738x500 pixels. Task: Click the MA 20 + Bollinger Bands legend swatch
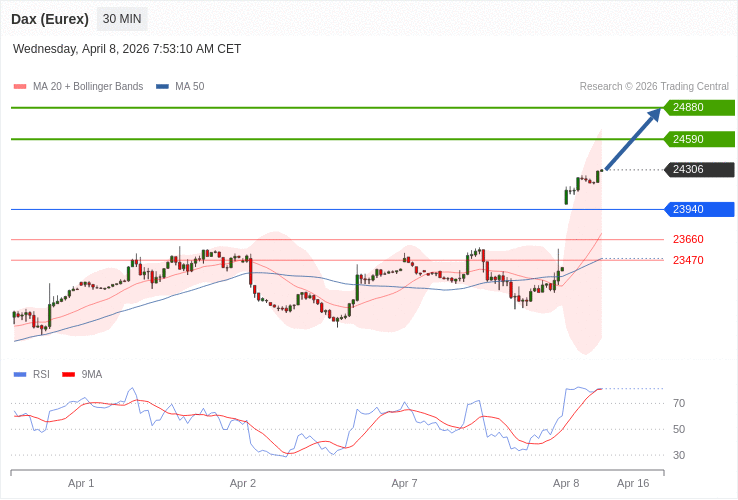pyautogui.click(x=20, y=86)
